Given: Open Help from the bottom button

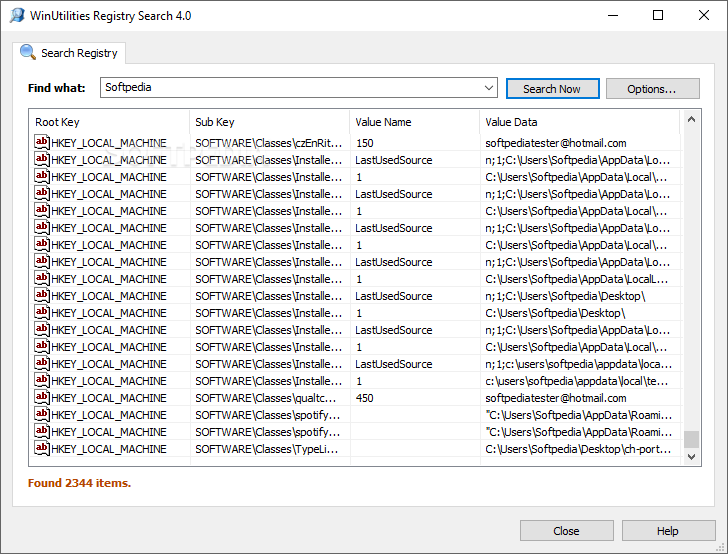Looking at the screenshot, I should tap(668, 530).
